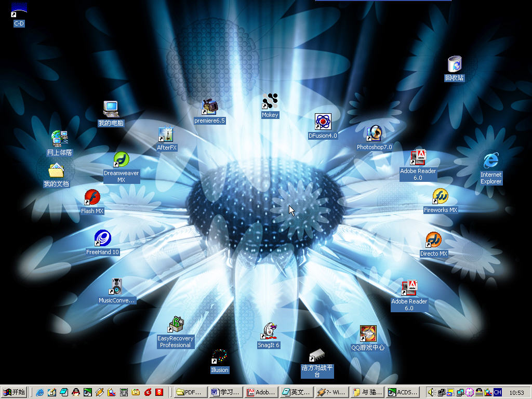Launch QQ penguin from the quick launch bar
The height and width of the screenshot is (399, 532).
pyautogui.click(x=76, y=393)
